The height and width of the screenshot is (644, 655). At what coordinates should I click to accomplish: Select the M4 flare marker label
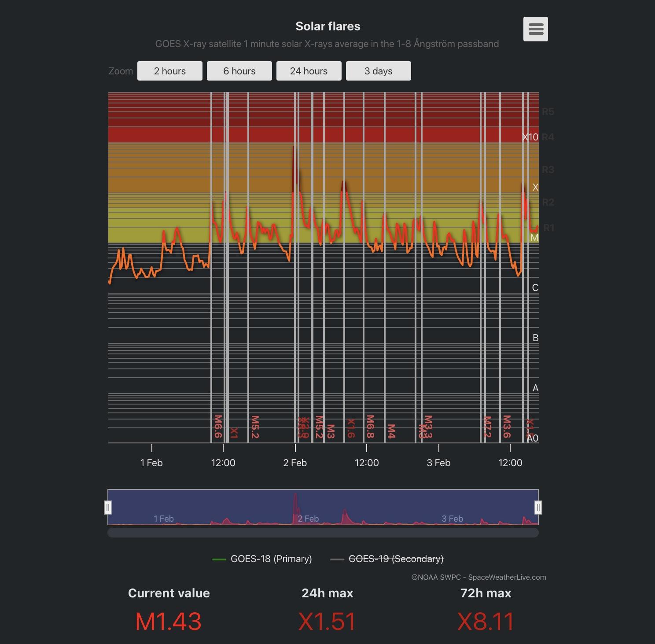[392, 431]
